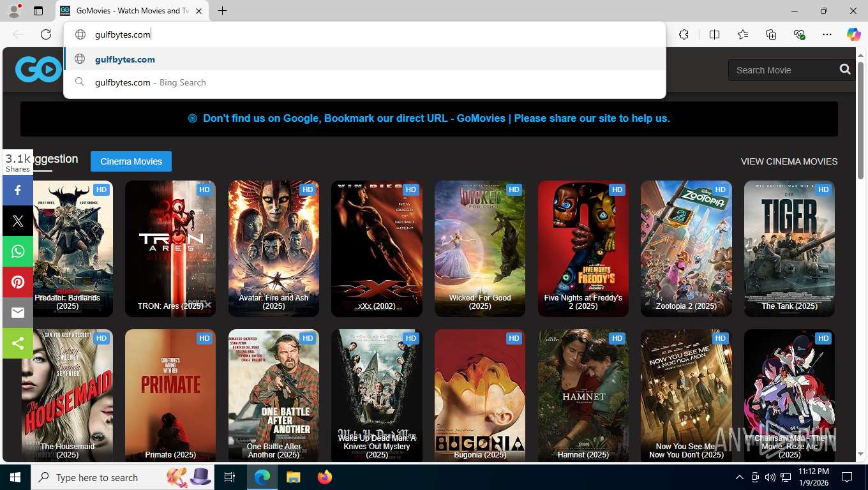The image size is (868, 490).
Task: Click the GoMovies GO logo
Action: [x=38, y=70]
